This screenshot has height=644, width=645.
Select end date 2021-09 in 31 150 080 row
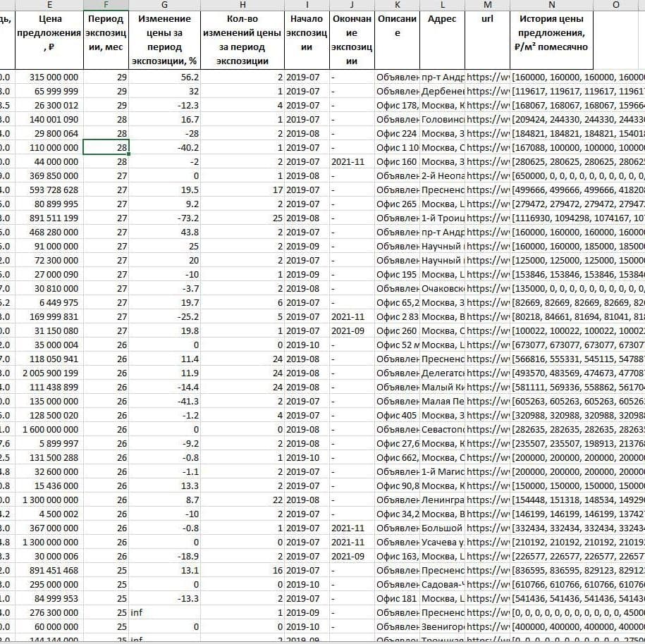[352, 330]
